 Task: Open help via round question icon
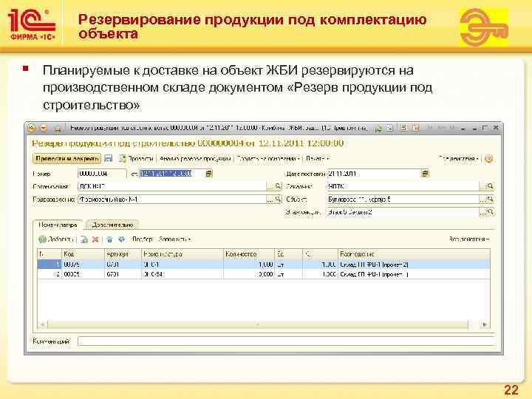(488, 158)
